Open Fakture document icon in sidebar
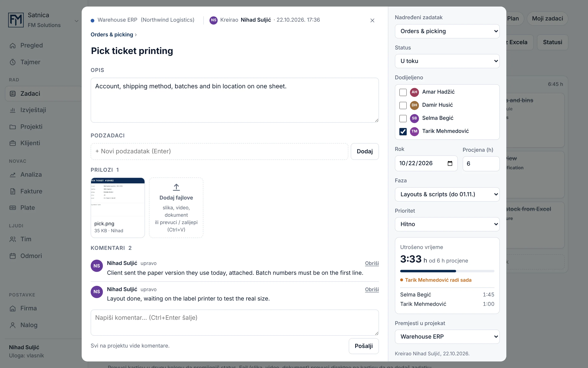Viewport: 588px width, 368px height. 13,191
